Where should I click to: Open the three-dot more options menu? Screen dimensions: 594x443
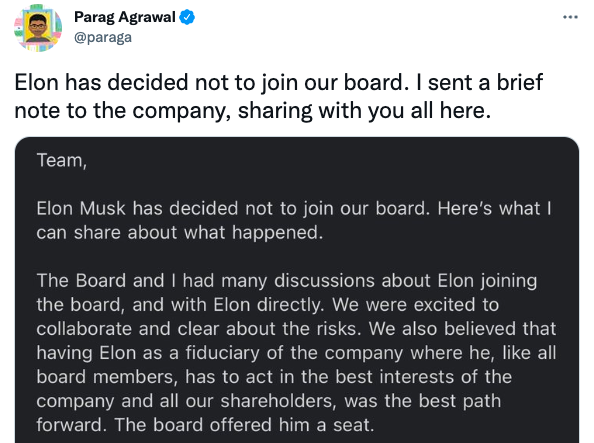[x=570, y=17]
